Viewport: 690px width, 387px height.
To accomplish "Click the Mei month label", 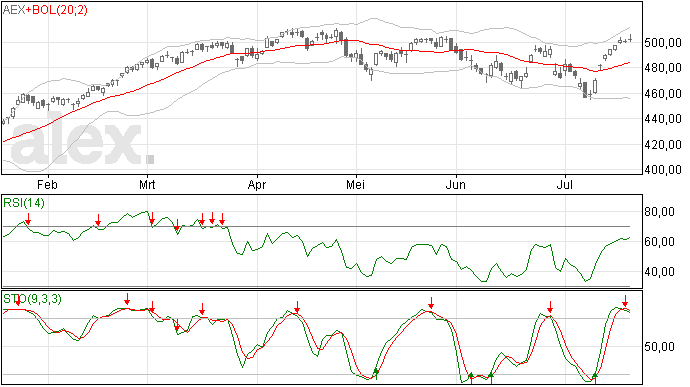I will (355, 184).
